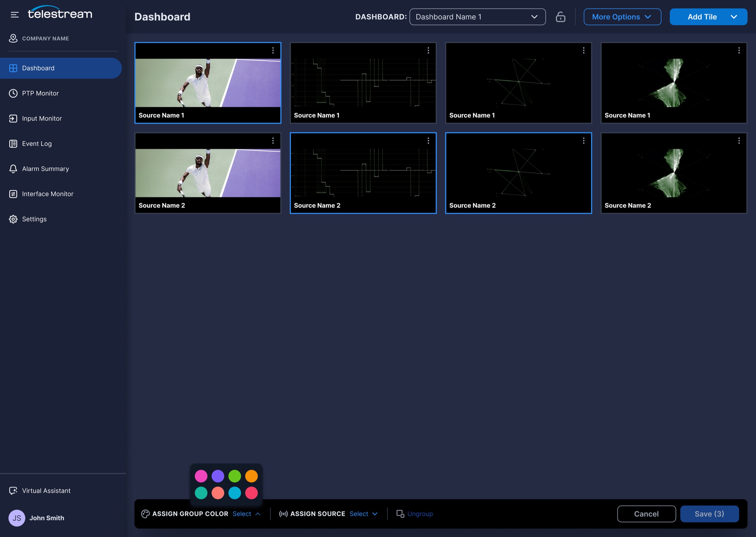This screenshot has height=537, width=756.
Task: Pick the pink group color swatch
Action: 201,476
